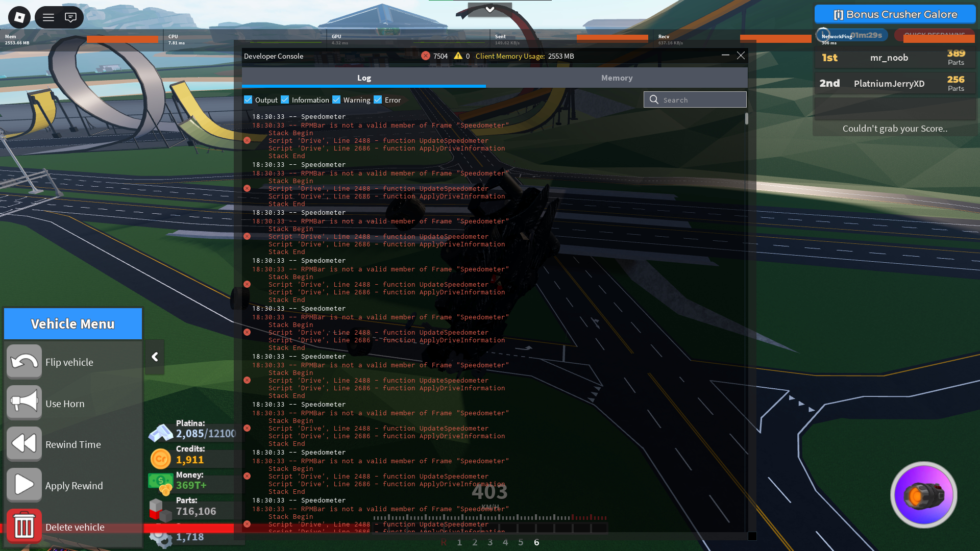980x551 pixels.
Task: Activate the rocket booster ability icon
Action: [x=923, y=495]
